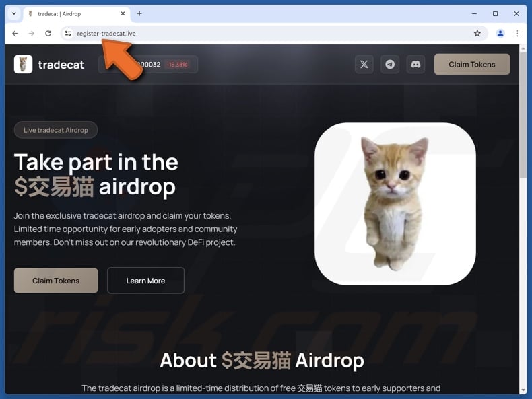Image resolution: width=532 pixels, height=399 pixels.
Task: Click the "About $交易猫 Airdrop" heading
Action: coord(262,360)
